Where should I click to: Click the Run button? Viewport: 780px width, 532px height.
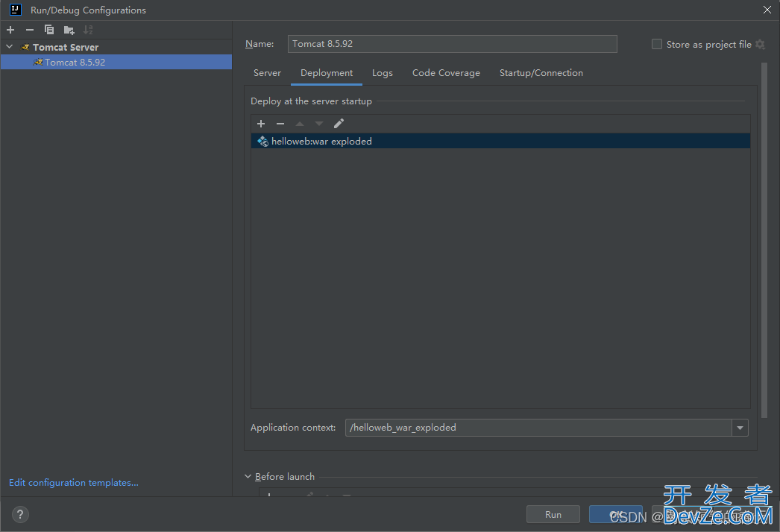pos(553,515)
